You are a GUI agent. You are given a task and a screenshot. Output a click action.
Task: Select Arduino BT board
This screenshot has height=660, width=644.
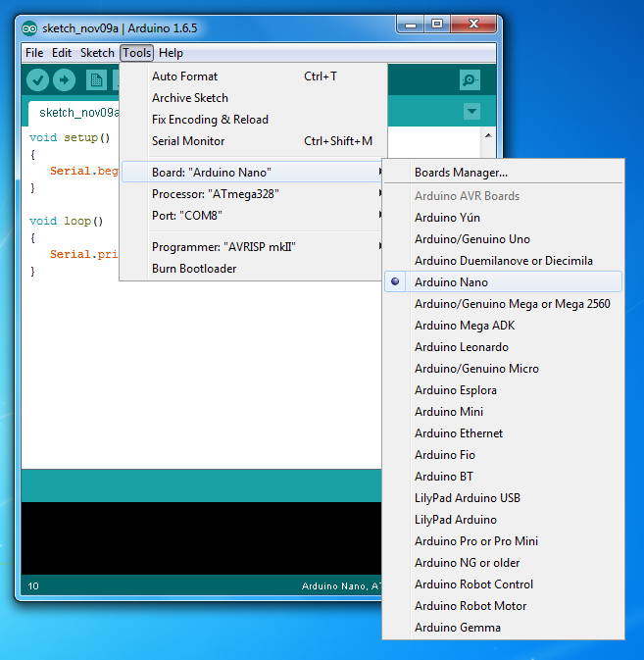[x=503, y=476]
